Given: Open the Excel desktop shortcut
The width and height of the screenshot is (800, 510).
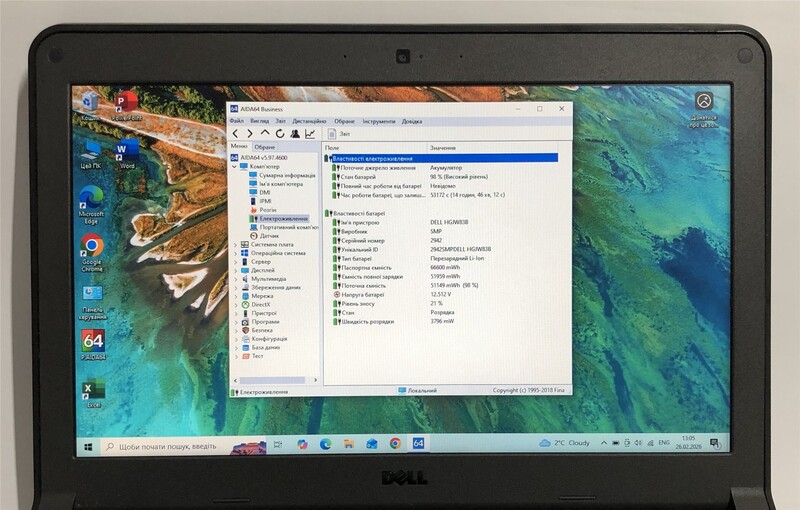Looking at the screenshot, I should [94, 393].
